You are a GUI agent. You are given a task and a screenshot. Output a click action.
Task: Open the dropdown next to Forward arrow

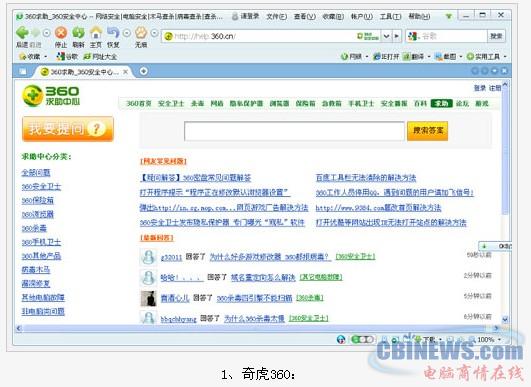(x=46, y=33)
